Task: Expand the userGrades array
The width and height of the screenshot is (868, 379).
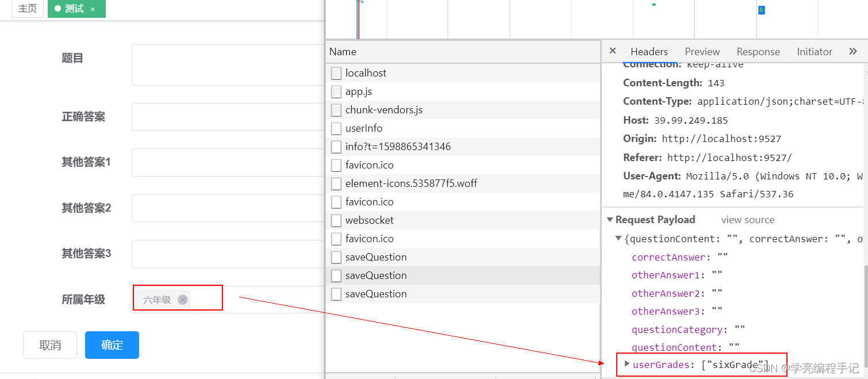Action: [627, 363]
